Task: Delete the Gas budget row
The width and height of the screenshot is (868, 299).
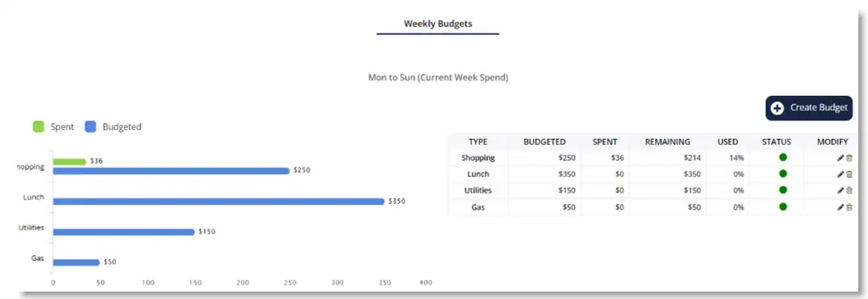Action: tap(849, 208)
